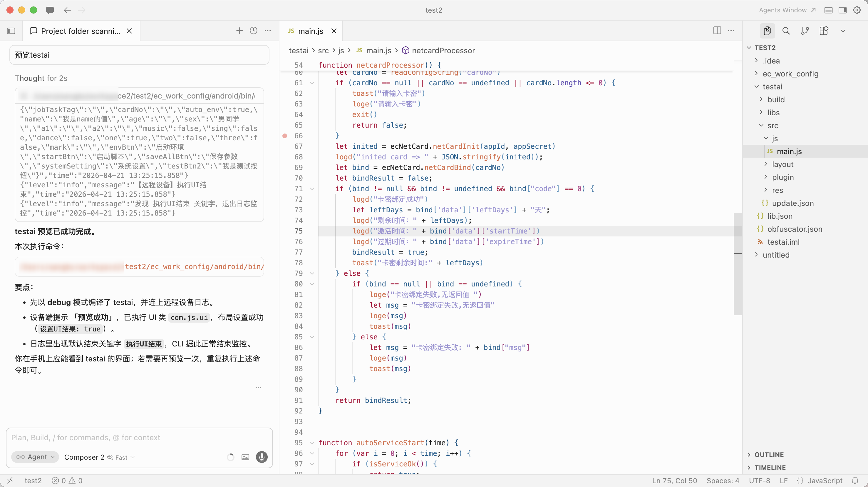
Task: Toggle breakpoint on line 66
Action: pos(285,136)
